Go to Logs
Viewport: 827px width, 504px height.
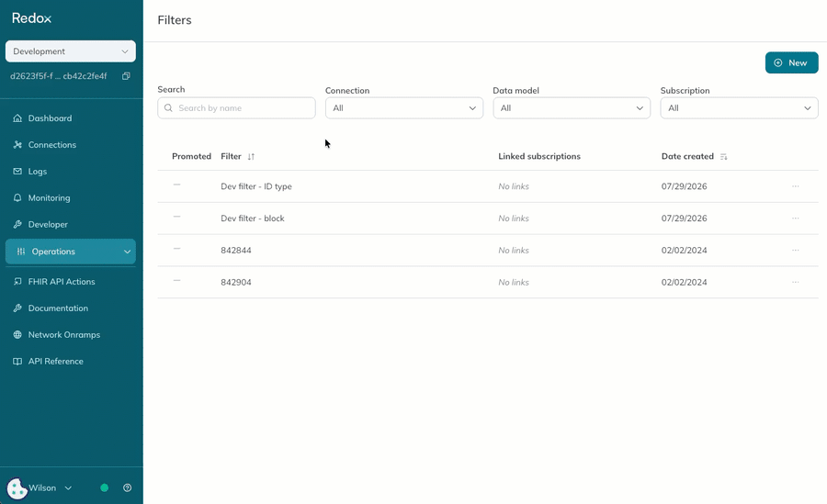point(38,172)
